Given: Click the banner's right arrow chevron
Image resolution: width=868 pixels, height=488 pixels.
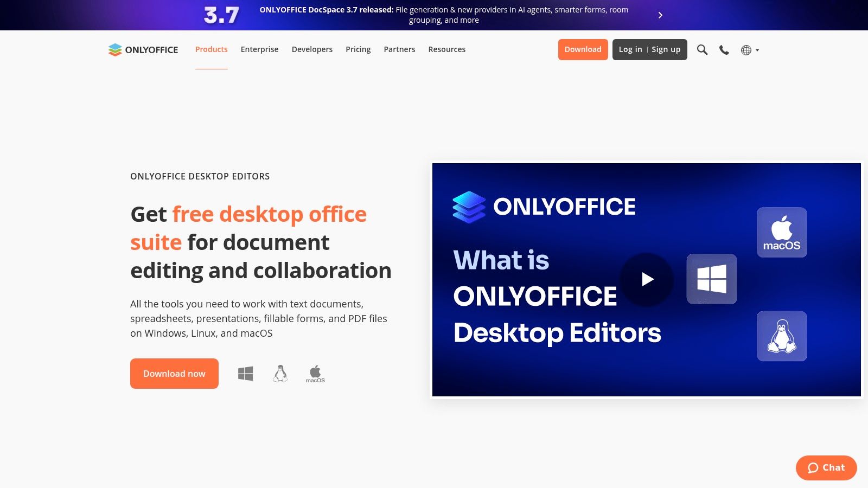Looking at the screenshot, I should pyautogui.click(x=660, y=15).
